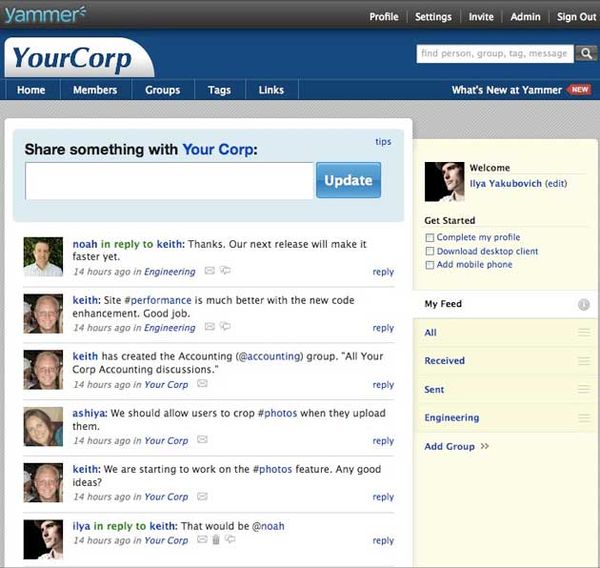
Task: Select the All feed
Action: 430,332
